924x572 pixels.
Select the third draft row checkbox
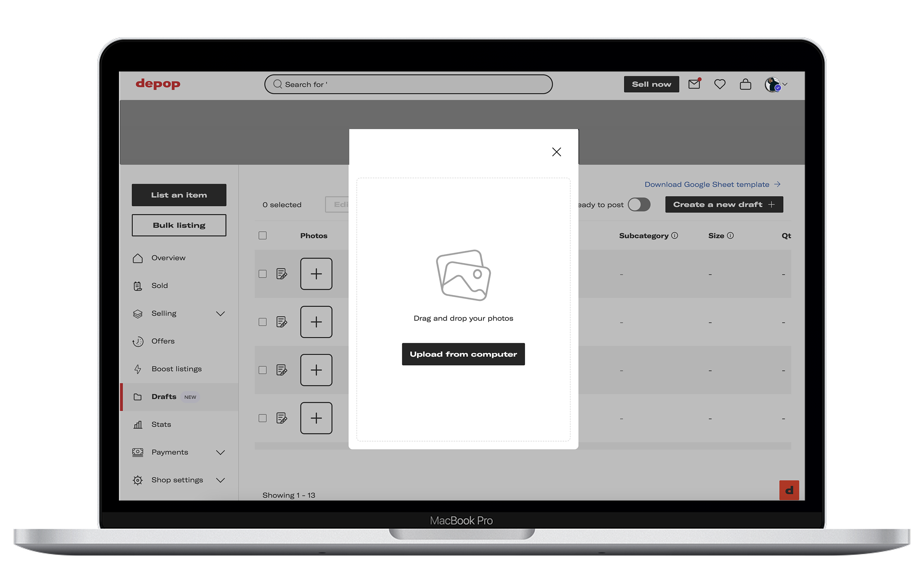[262, 370]
